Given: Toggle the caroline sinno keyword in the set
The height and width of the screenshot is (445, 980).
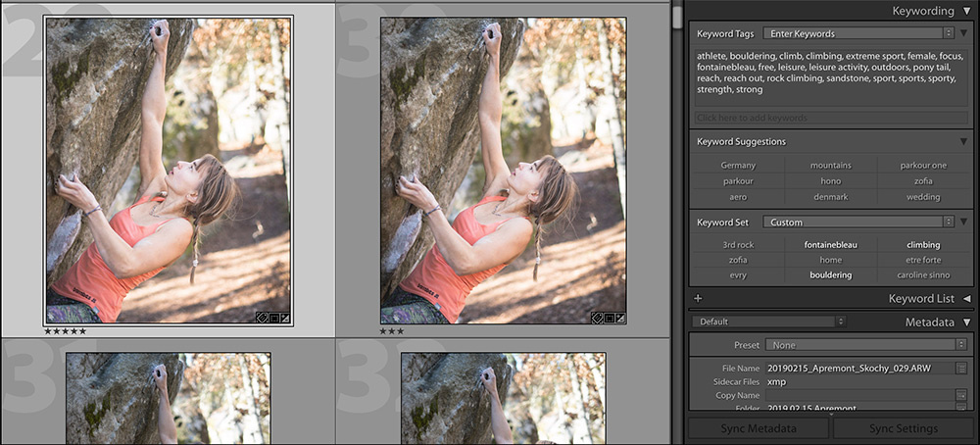Looking at the screenshot, I should tap(923, 275).
